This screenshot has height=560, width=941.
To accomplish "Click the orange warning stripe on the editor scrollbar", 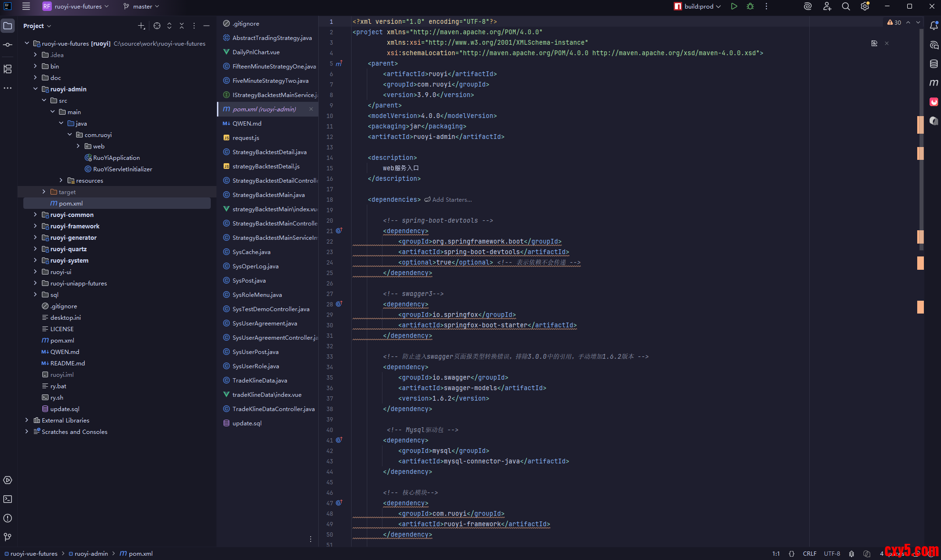I will pos(920,125).
